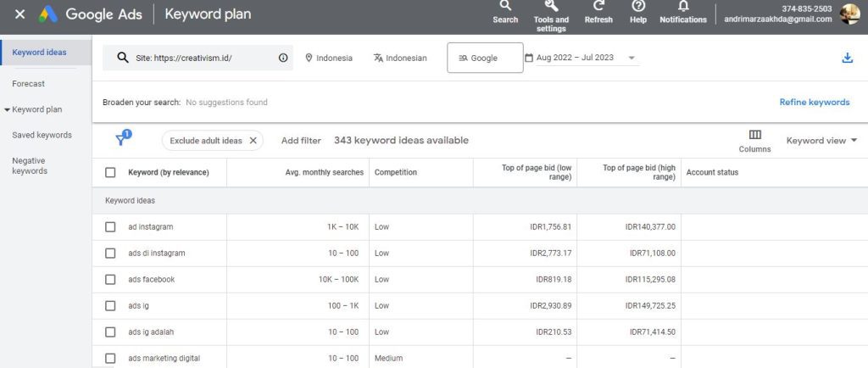Viewport: 868px width, 368px height.
Task: Click the 'Medium' competition value
Action: [388, 358]
